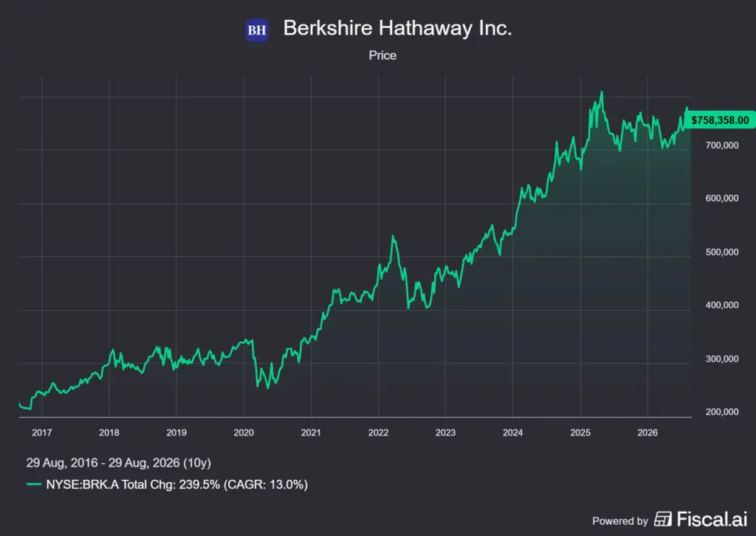
Task: Click the 500,000 y-axis label
Action: pyautogui.click(x=722, y=252)
